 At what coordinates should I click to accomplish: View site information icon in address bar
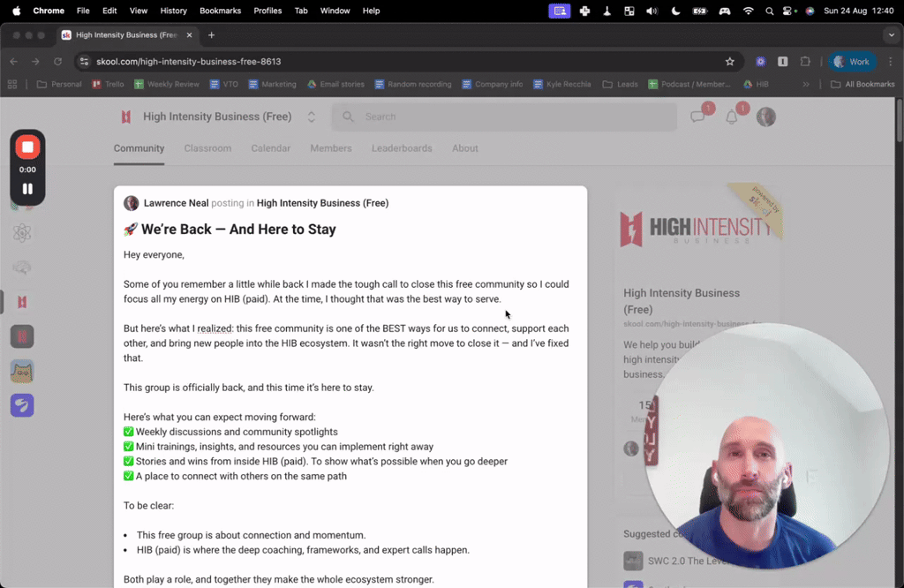click(x=84, y=62)
